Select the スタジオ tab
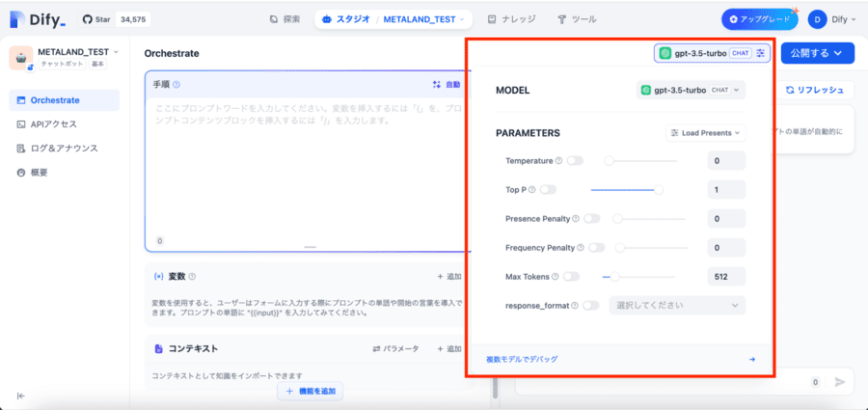Image resolution: width=868 pixels, height=410 pixels. coord(346,19)
